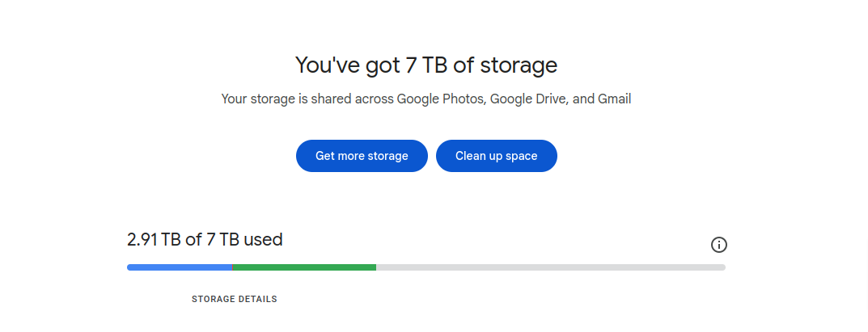Click the Get more storage button
The width and height of the screenshot is (868, 332).
[362, 156]
